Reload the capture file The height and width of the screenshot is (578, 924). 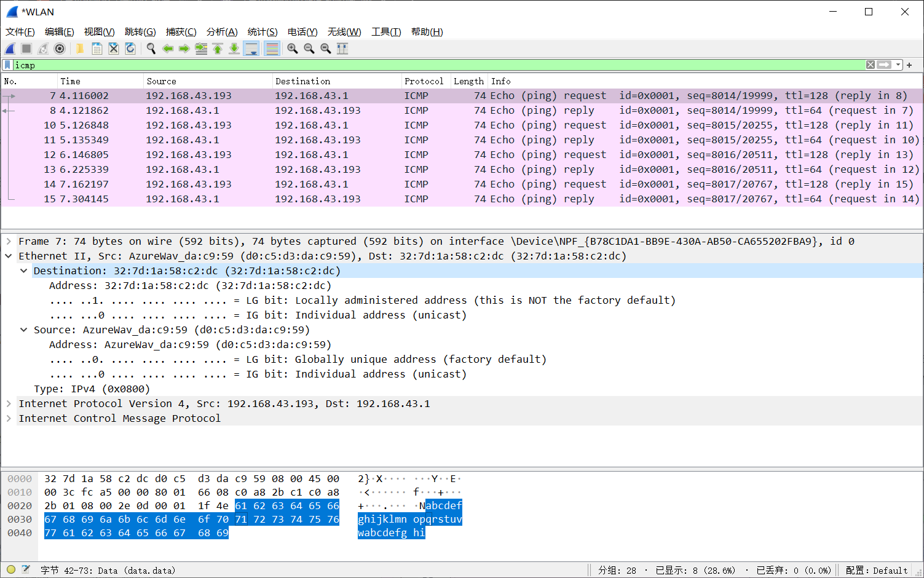[x=130, y=49]
